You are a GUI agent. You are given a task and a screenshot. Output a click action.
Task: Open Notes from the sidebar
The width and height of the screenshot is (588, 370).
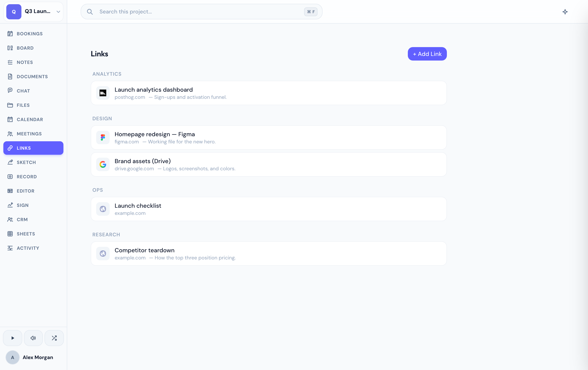coord(33,62)
